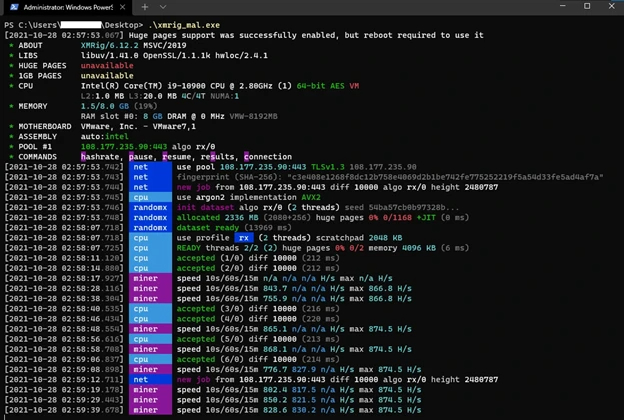This screenshot has height=420, width=624.
Task: Click the cpu tag beside 'use argon2'
Action: pyautogui.click(x=140, y=197)
